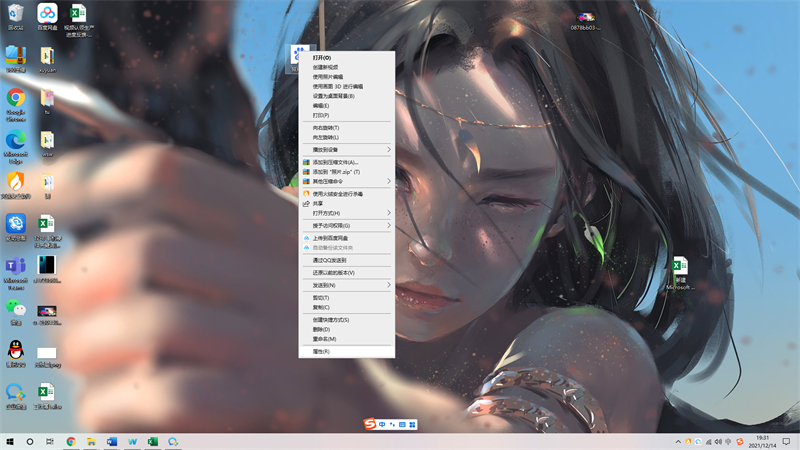Select the 0878bb03 image file on desktop

(585, 21)
